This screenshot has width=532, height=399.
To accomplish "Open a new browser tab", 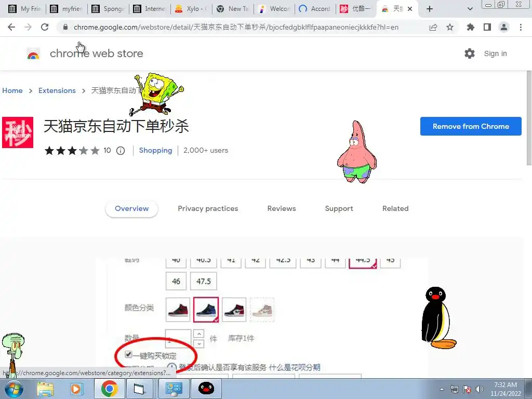I will tap(430, 9).
